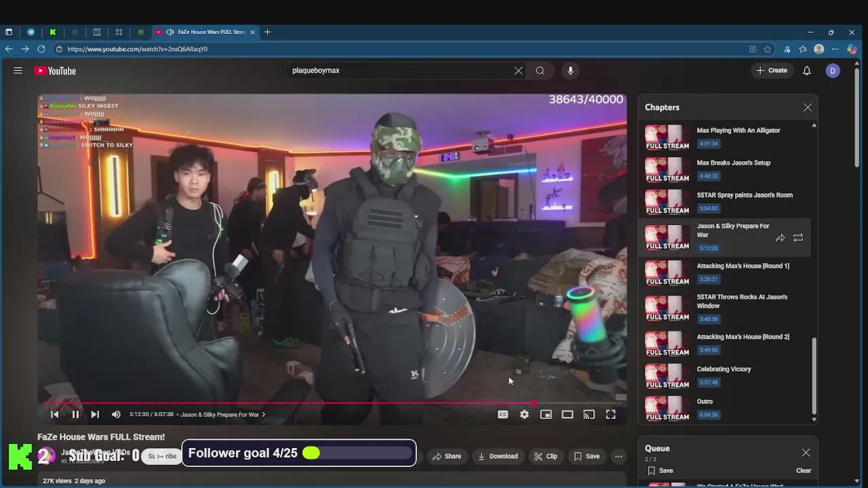This screenshot has width=868, height=488.
Task: Share this video
Action: click(x=446, y=456)
